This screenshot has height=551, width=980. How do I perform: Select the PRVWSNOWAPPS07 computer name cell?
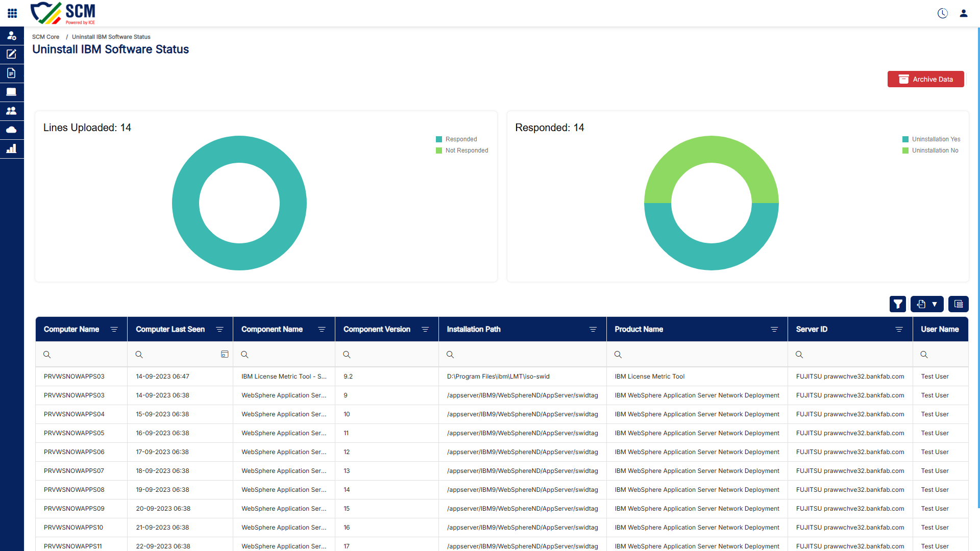[82, 471]
